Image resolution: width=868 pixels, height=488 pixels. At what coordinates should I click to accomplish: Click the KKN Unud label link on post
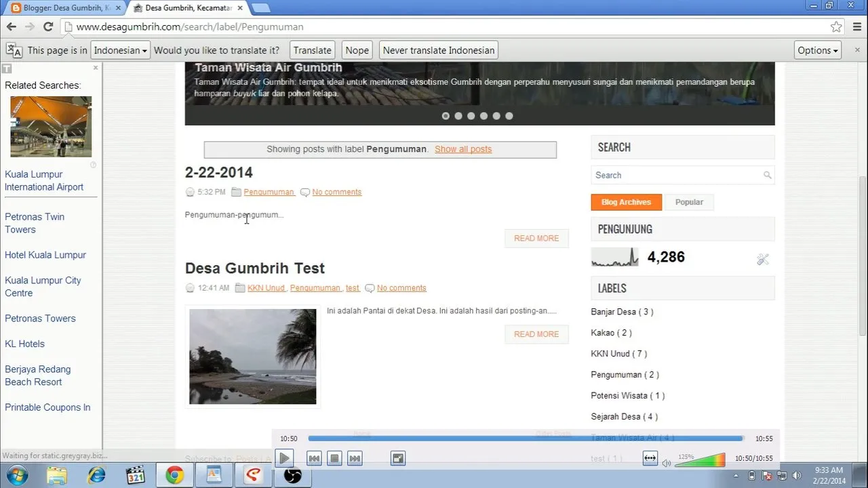266,288
